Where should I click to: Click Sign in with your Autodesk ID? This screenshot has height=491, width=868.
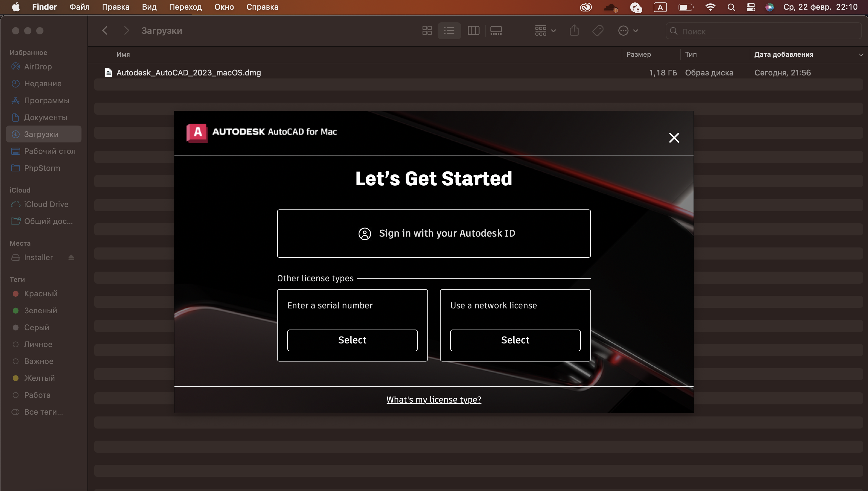pos(434,233)
